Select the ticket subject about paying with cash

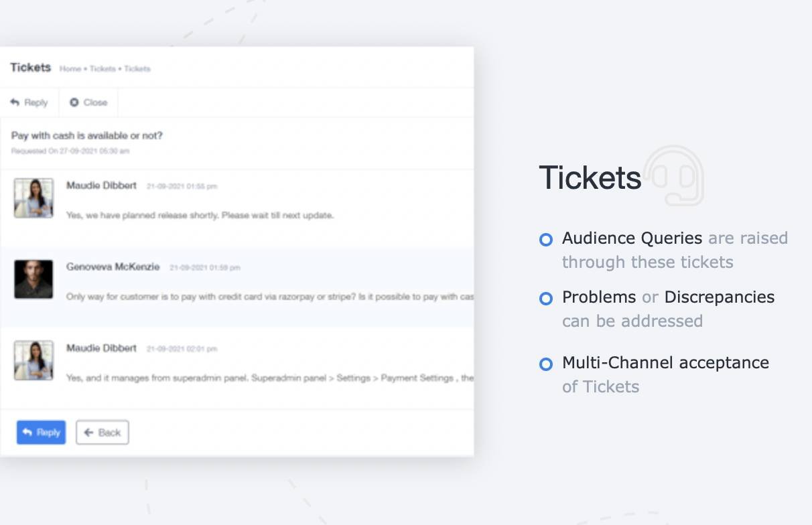[x=87, y=135]
